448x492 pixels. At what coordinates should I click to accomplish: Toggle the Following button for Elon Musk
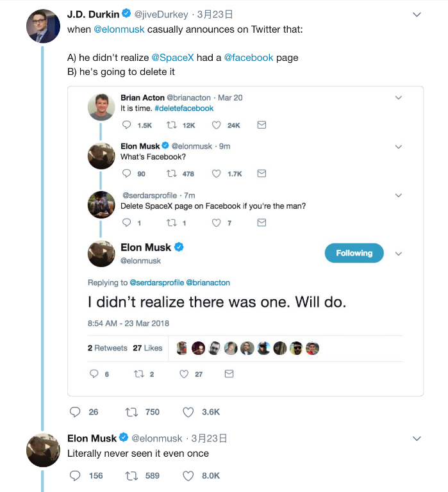point(354,253)
